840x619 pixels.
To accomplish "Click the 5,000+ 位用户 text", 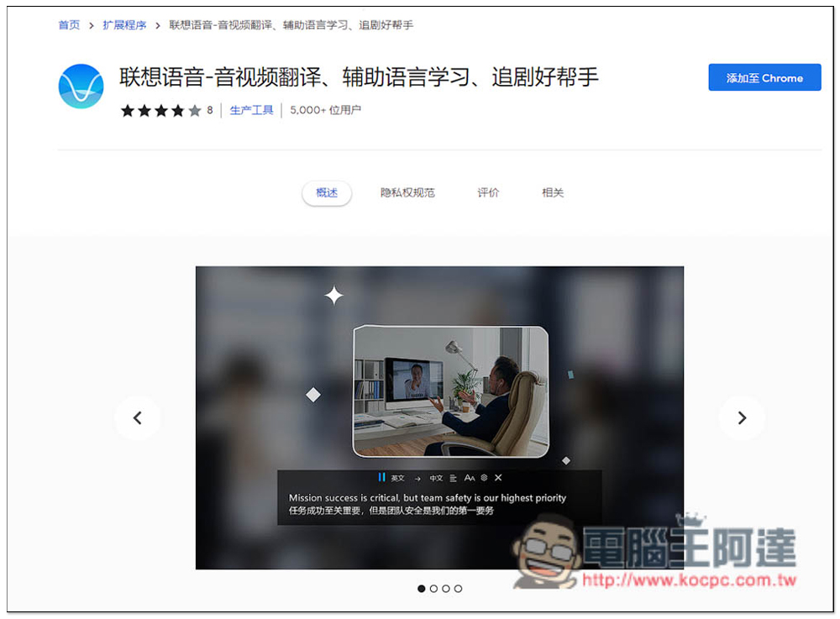I will point(325,110).
